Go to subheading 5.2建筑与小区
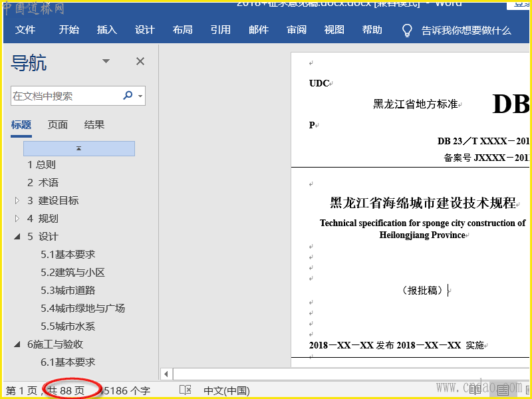The width and height of the screenshot is (532, 399). point(72,273)
